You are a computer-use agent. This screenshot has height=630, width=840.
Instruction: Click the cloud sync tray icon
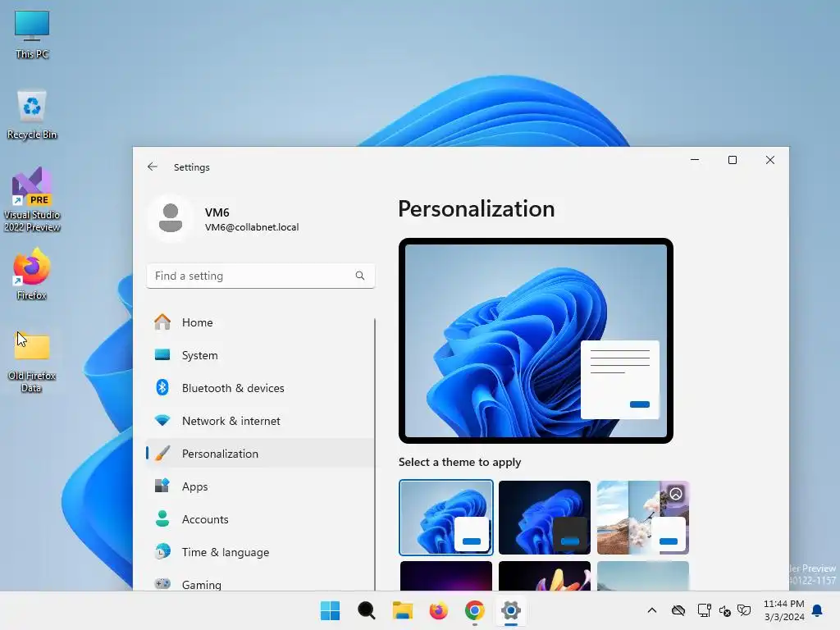[x=678, y=610]
